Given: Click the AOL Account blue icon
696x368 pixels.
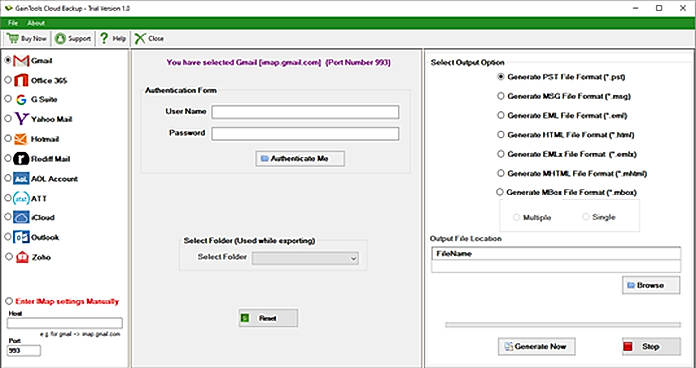Looking at the screenshot, I should click(21, 179).
